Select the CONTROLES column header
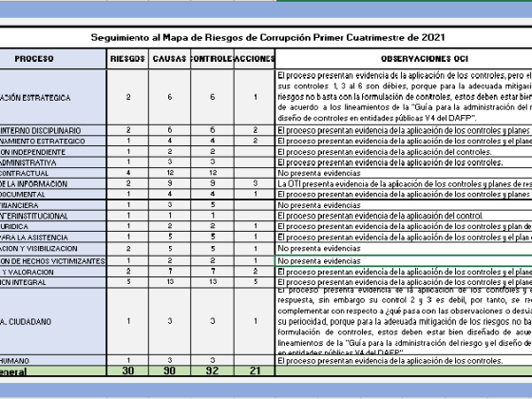The width and height of the screenshot is (532, 399). click(213, 59)
